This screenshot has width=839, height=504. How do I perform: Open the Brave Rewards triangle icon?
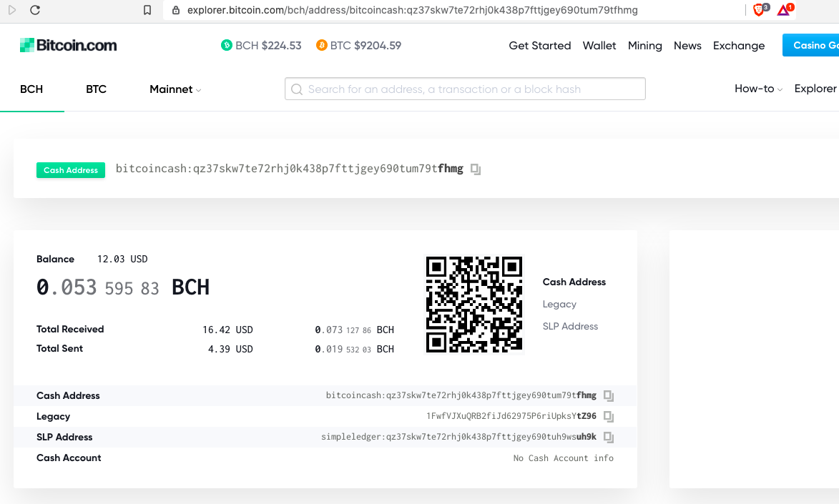point(785,9)
